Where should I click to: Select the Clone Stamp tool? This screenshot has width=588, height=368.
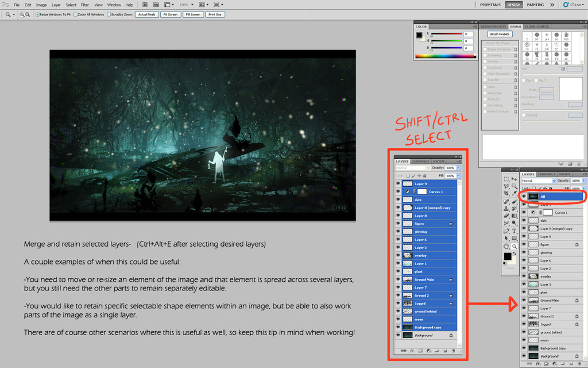506,208
